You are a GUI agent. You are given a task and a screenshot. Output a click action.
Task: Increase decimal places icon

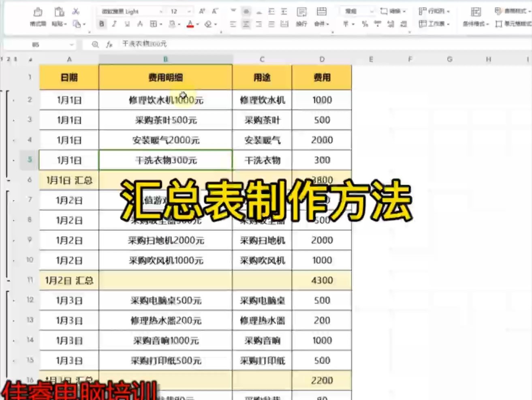(391, 24)
